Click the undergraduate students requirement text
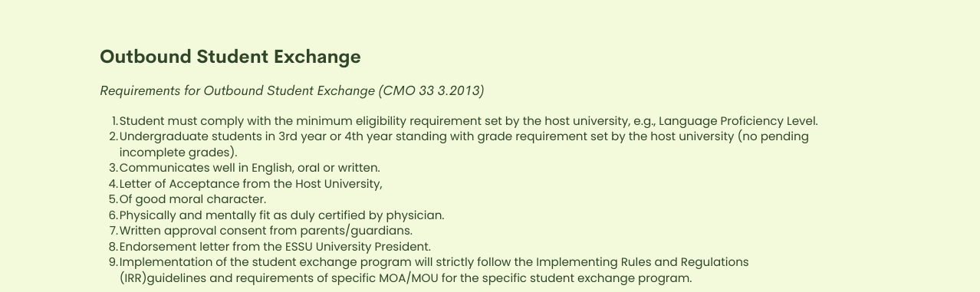This screenshot has height=292, width=980. (x=464, y=136)
